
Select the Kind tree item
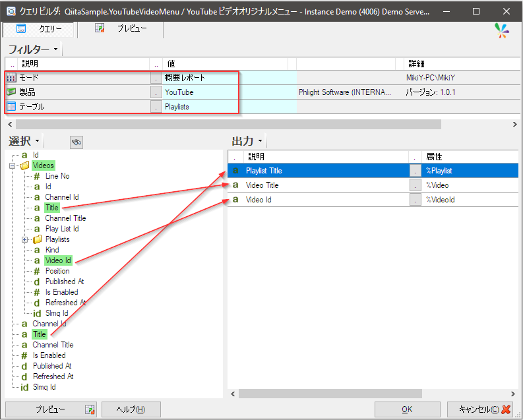pyautogui.click(x=52, y=250)
